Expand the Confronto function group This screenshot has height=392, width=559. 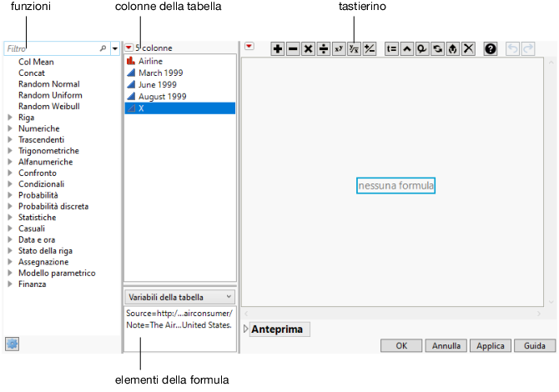(x=10, y=173)
